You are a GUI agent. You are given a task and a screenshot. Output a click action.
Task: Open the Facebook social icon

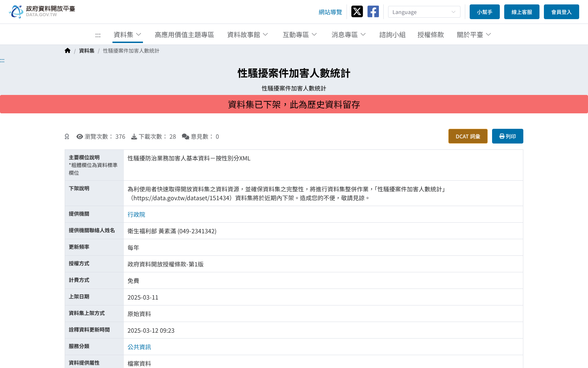pos(373,11)
